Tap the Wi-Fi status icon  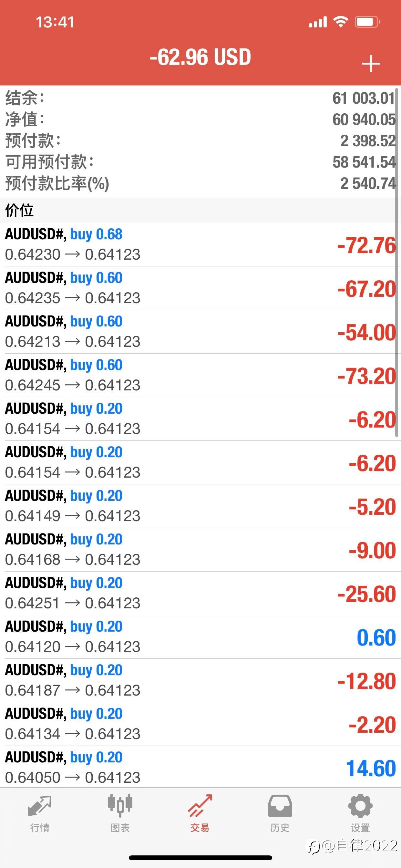[341, 22]
